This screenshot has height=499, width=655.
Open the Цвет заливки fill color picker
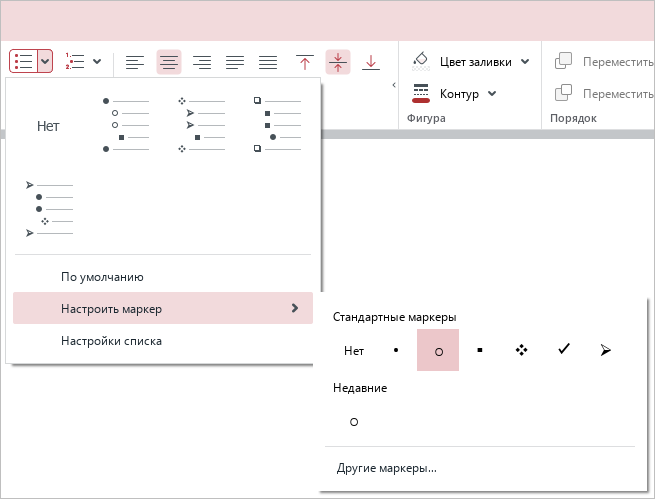click(x=525, y=62)
